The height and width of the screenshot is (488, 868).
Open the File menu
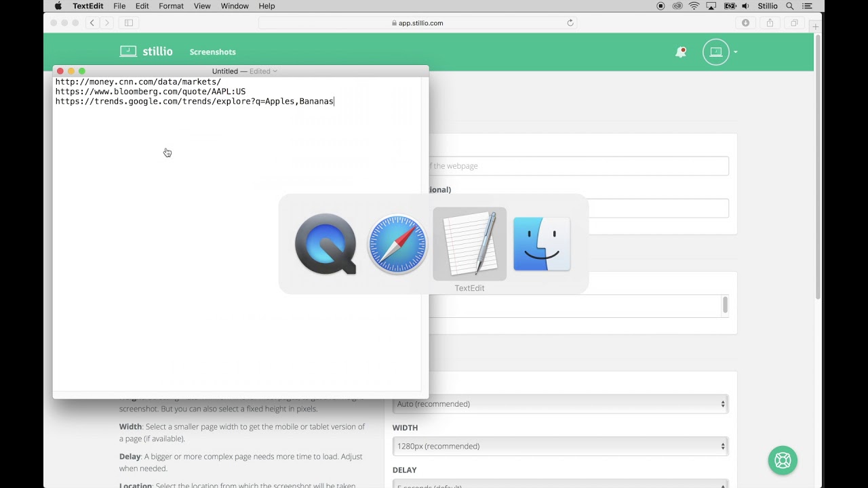pos(119,6)
